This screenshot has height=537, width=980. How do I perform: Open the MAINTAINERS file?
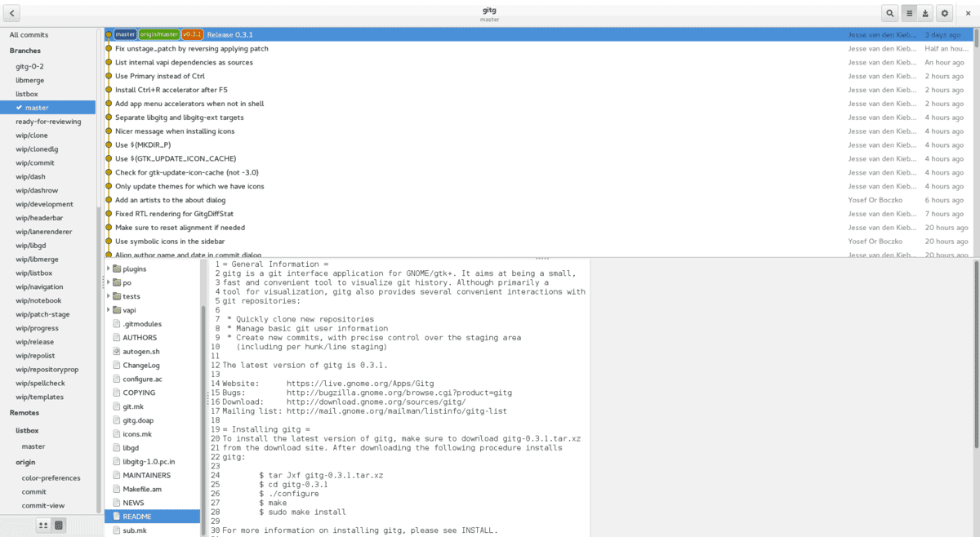pos(152,475)
